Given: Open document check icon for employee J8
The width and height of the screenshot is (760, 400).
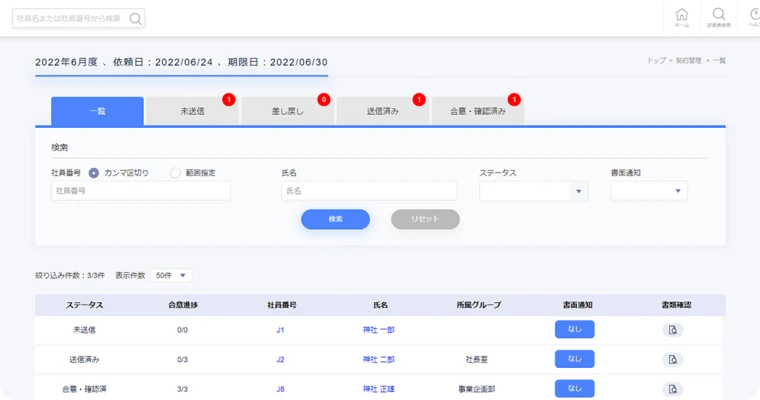Looking at the screenshot, I should tap(674, 388).
